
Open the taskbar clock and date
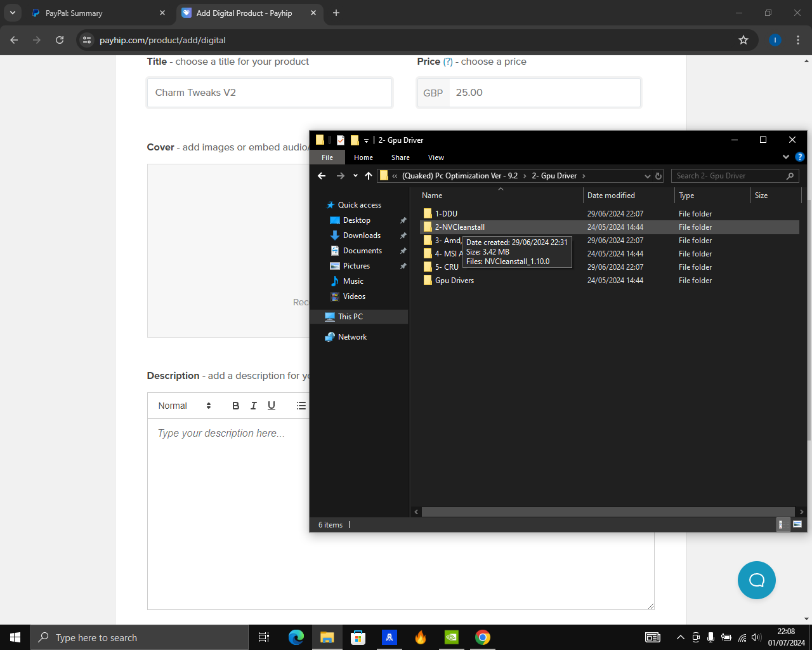pyautogui.click(x=787, y=637)
